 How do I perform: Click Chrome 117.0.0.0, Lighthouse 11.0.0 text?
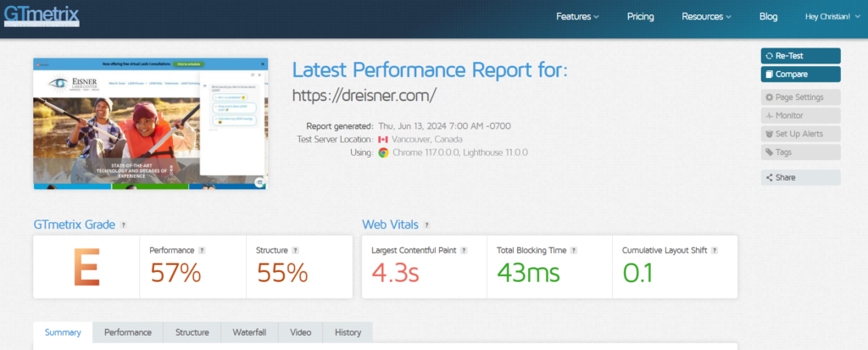click(460, 153)
